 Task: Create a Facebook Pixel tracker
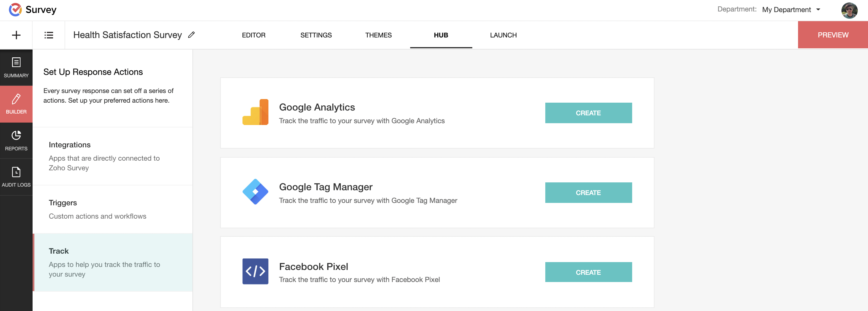coord(588,272)
